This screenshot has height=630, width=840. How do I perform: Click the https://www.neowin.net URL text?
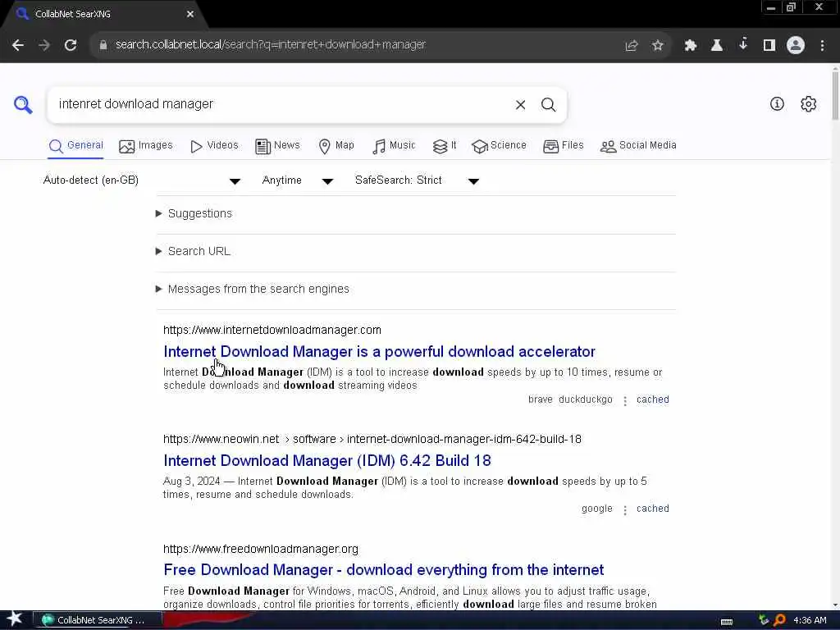(x=221, y=440)
